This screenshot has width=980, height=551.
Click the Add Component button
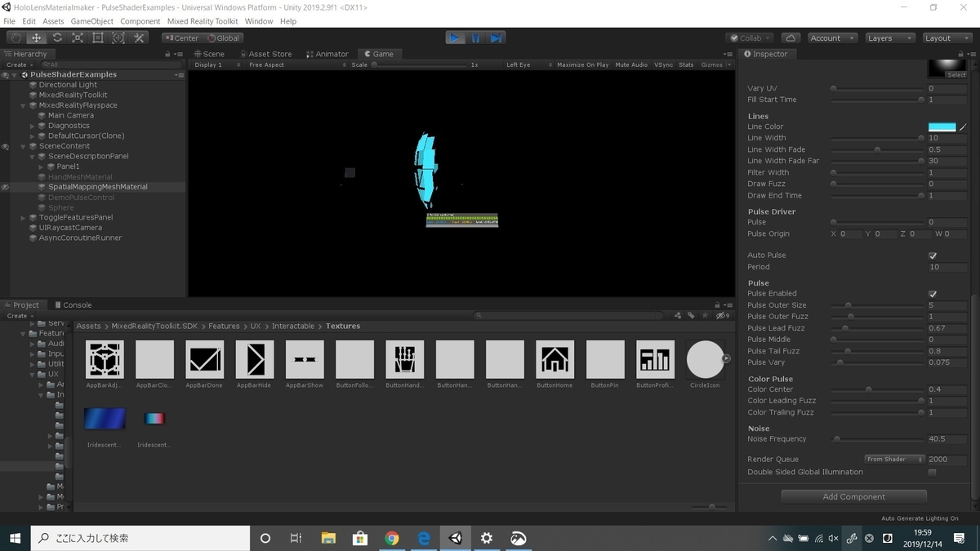pyautogui.click(x=853, y=496)
